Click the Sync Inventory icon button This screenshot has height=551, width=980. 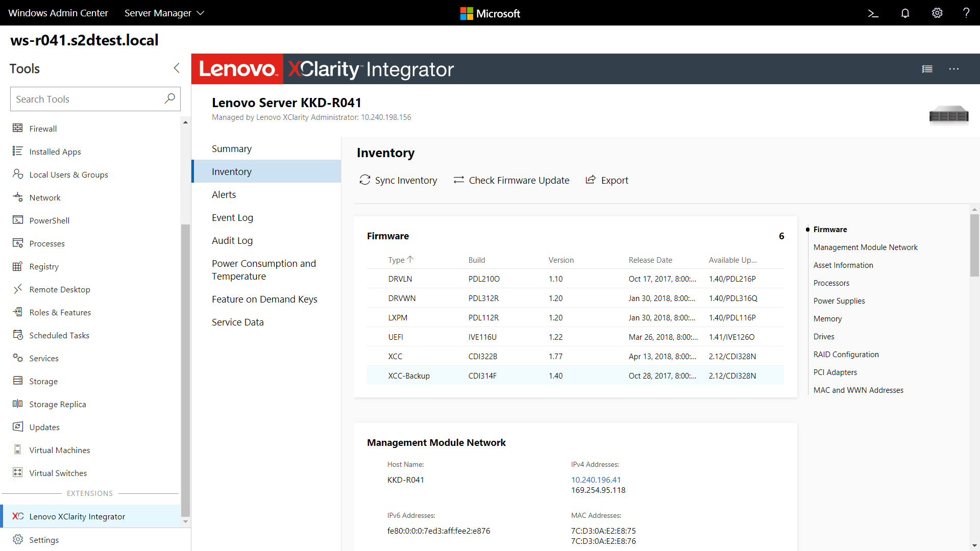(365, 180)
